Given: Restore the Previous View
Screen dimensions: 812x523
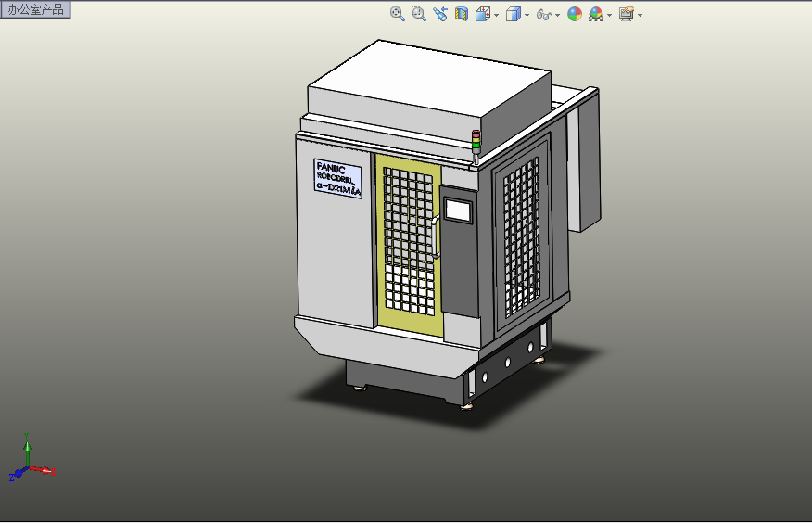Looking at the screenshot, I should [x=440, y=14].
